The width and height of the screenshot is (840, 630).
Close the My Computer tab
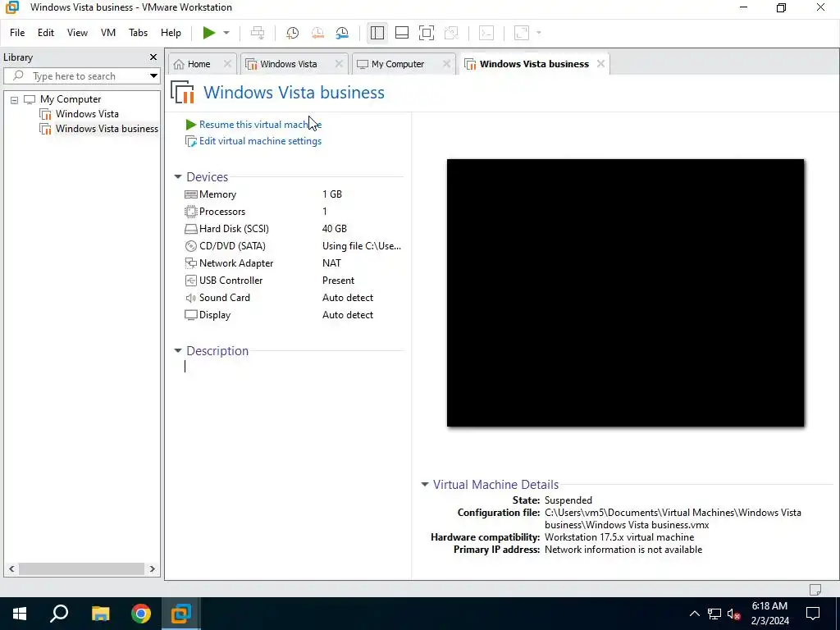tap(446, 64)
